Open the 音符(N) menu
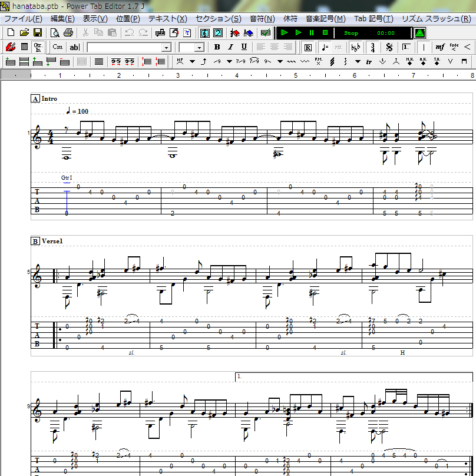476x476 pixels. pos(262,19)
